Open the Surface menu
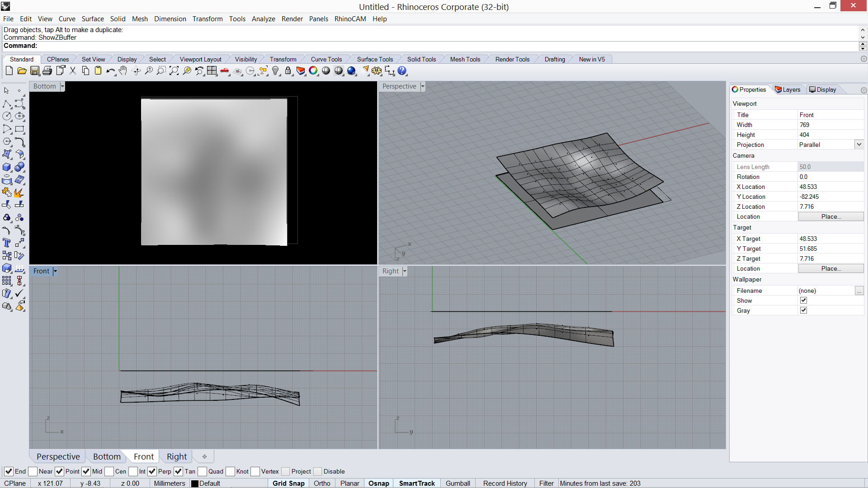This screenshot has width=868, height=488. [92, 19]
